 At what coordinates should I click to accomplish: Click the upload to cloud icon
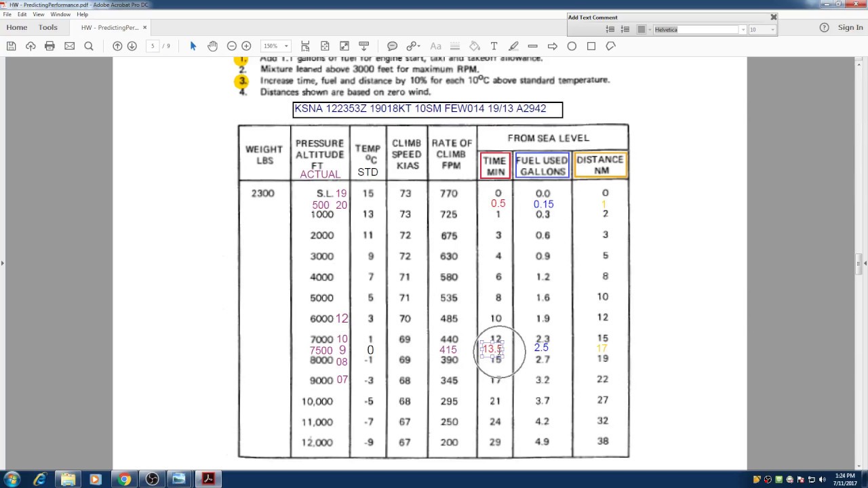(31, 46)
